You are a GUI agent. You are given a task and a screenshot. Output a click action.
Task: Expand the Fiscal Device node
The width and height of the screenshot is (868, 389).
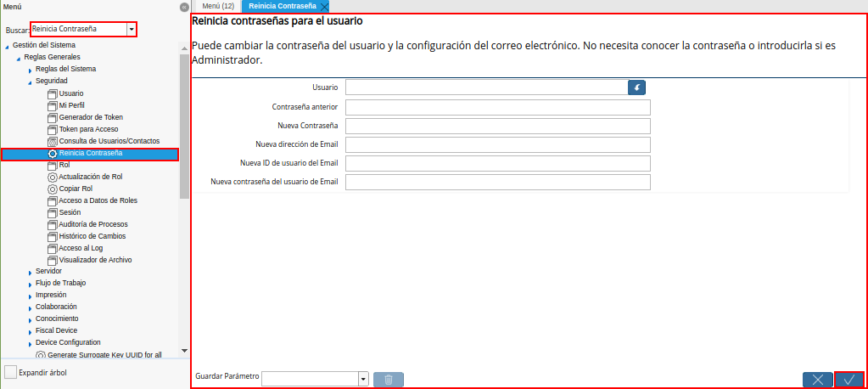pyautogui.click(x=30, y=331)
